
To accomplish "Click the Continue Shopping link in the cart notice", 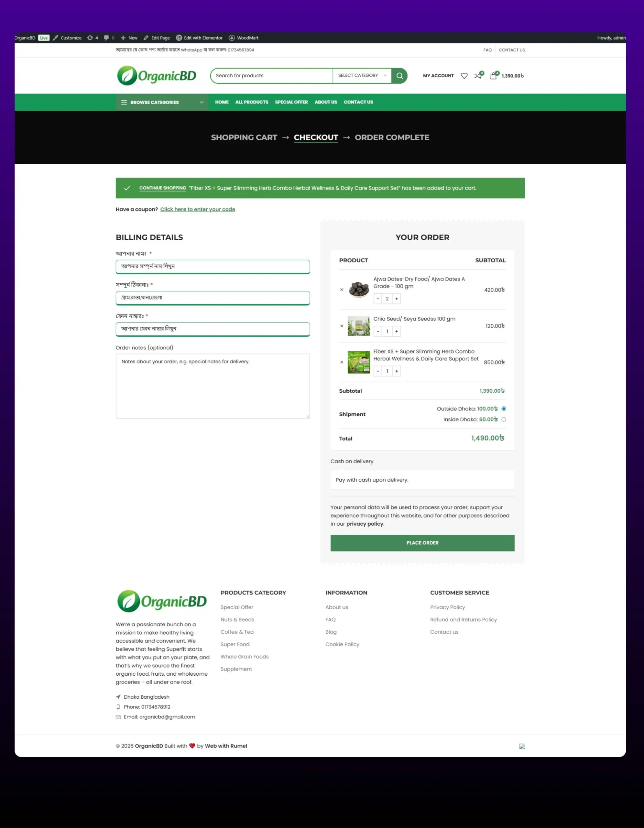I will coord(163,188).
